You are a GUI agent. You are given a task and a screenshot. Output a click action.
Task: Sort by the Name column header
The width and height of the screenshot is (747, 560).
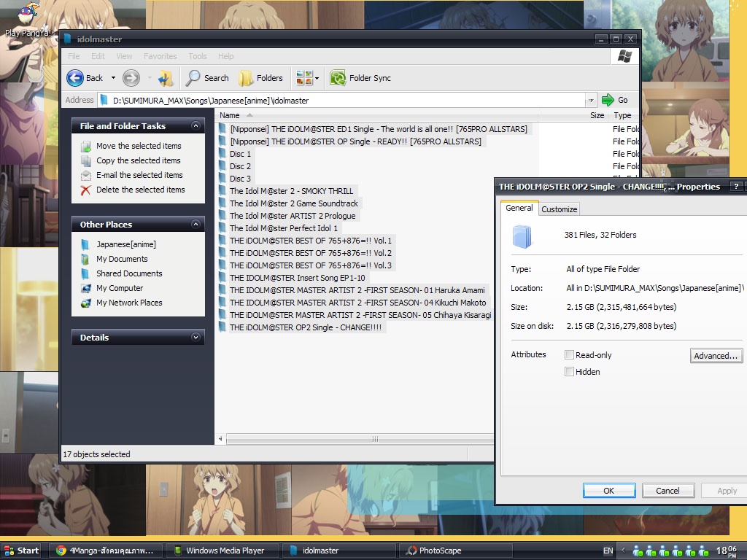(376, 115)
